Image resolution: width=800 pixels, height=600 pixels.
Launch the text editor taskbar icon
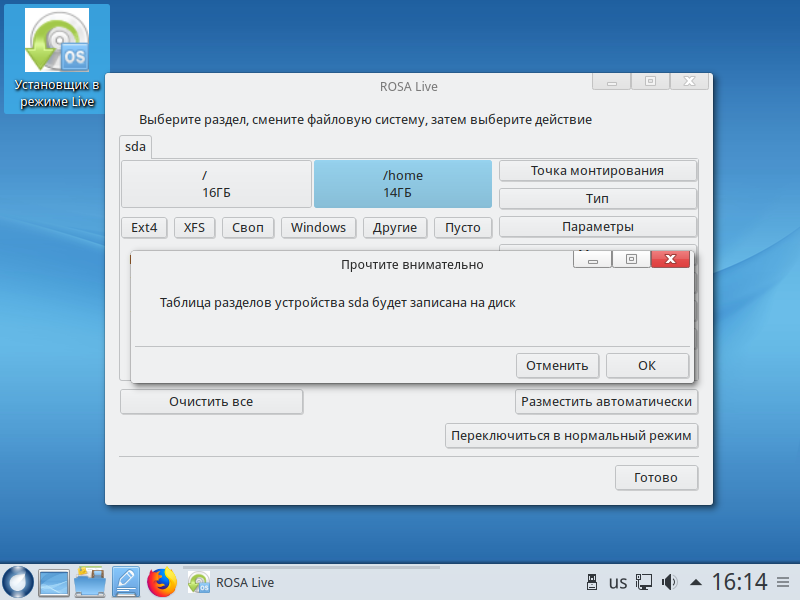(126, 582)
